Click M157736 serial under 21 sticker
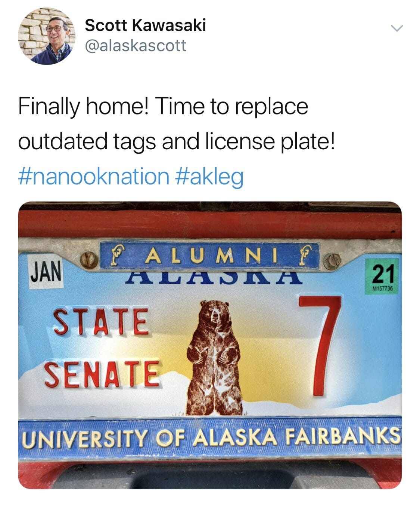The width and height of the screenshot is (420, 505). pos(383,289)
